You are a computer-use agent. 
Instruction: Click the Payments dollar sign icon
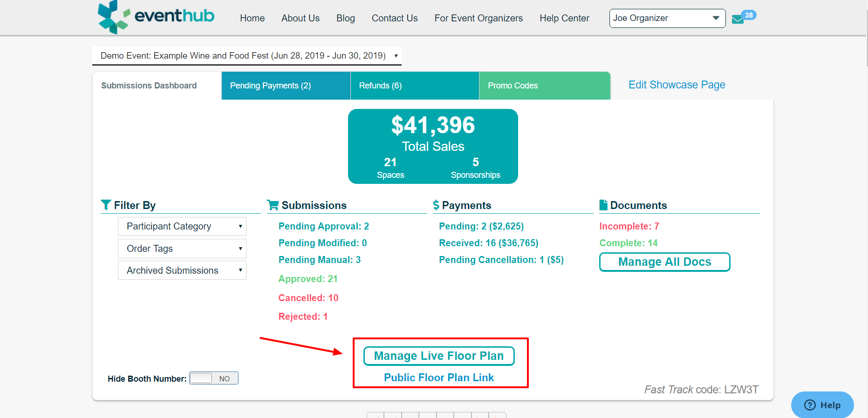436,205
